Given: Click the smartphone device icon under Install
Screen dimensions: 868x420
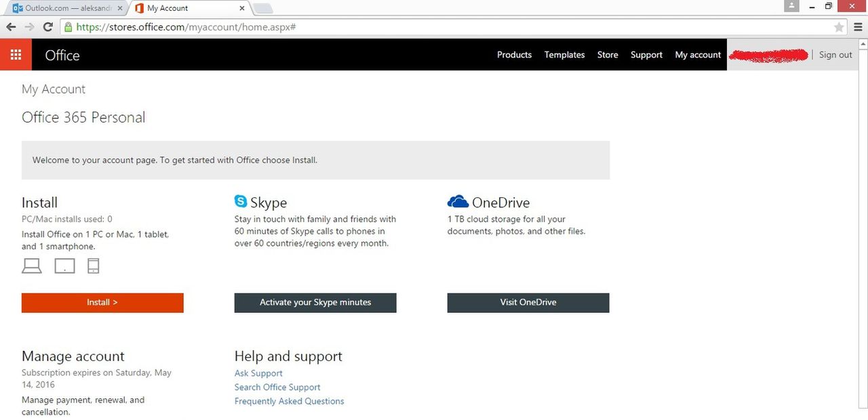Looking at the screenshot, I should click(94, 266).
